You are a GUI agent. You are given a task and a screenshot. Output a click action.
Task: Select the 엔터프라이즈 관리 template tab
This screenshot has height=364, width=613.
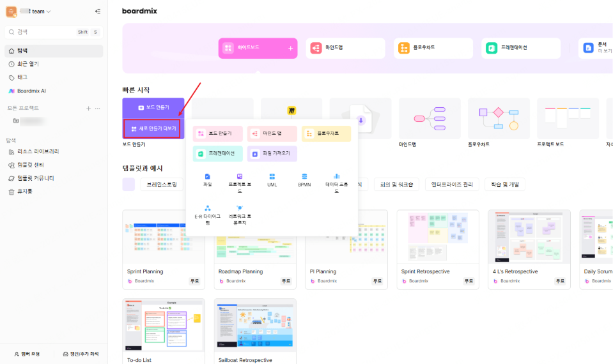tap(452, 185)
